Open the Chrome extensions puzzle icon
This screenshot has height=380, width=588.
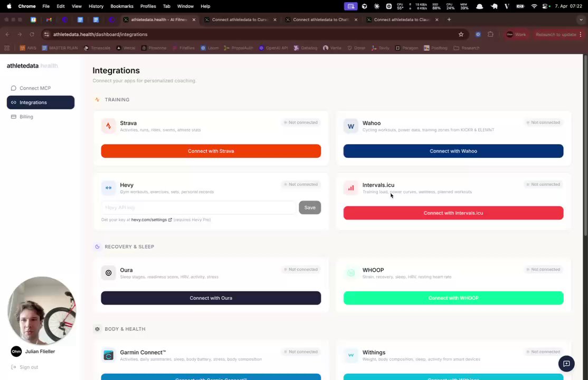click(490, 34)
